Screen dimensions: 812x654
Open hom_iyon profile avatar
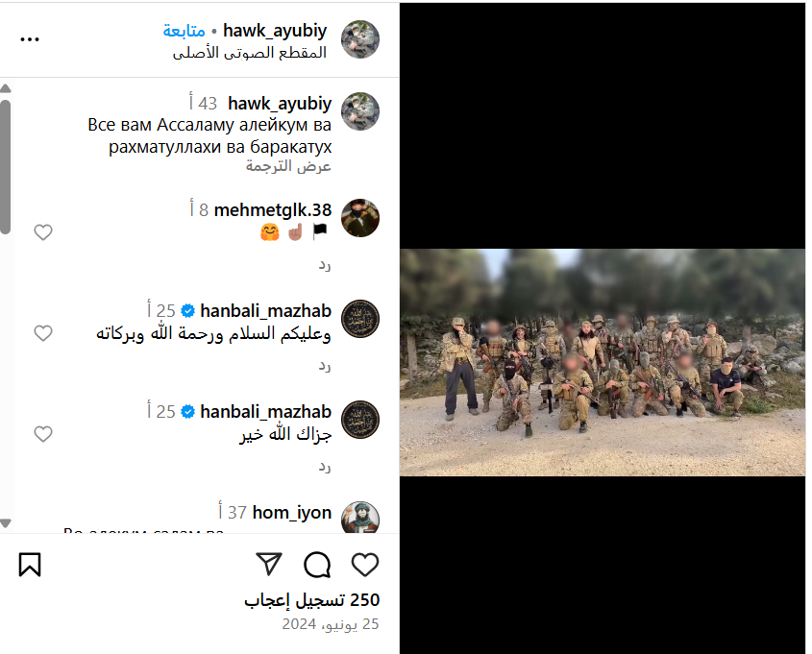[360, 517]
